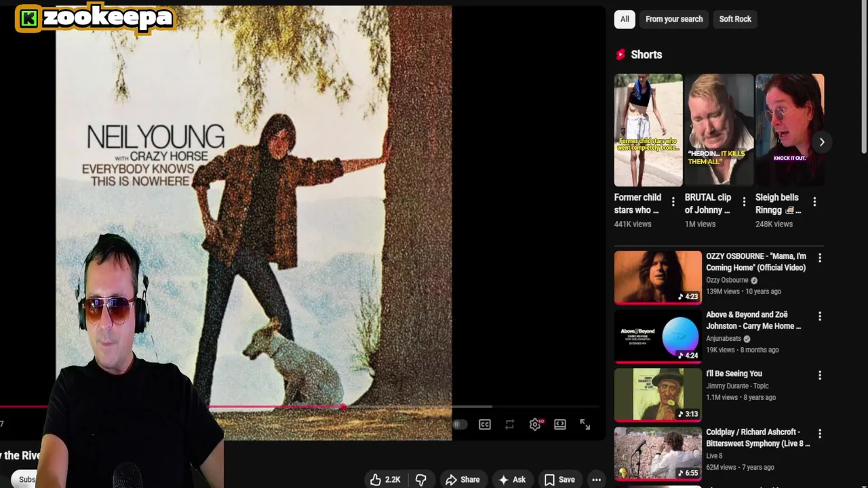Open the OZZY OSBOURNE Mama I'm Coming Home title

click(756, 262)
